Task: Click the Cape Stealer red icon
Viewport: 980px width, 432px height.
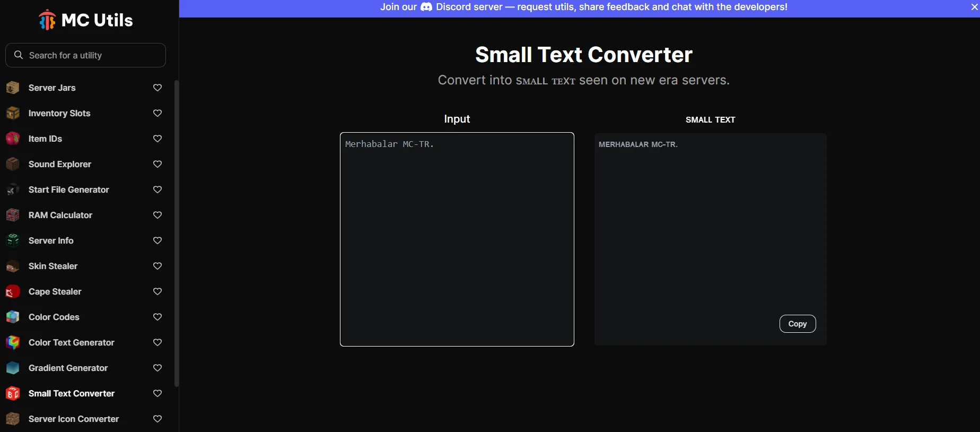Action: pyautogui.click(x=13, y=291)
